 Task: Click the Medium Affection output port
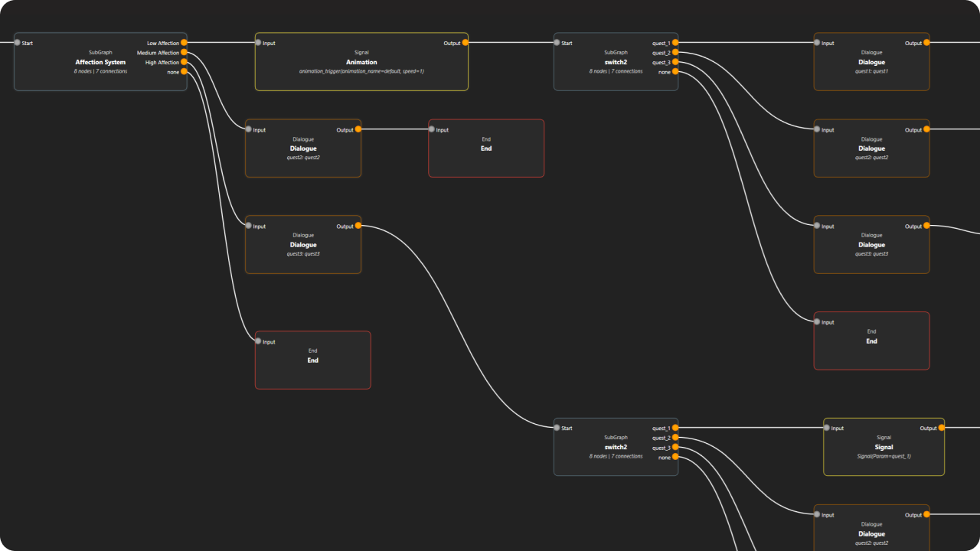pyautogui.click(x=184, y=53)
